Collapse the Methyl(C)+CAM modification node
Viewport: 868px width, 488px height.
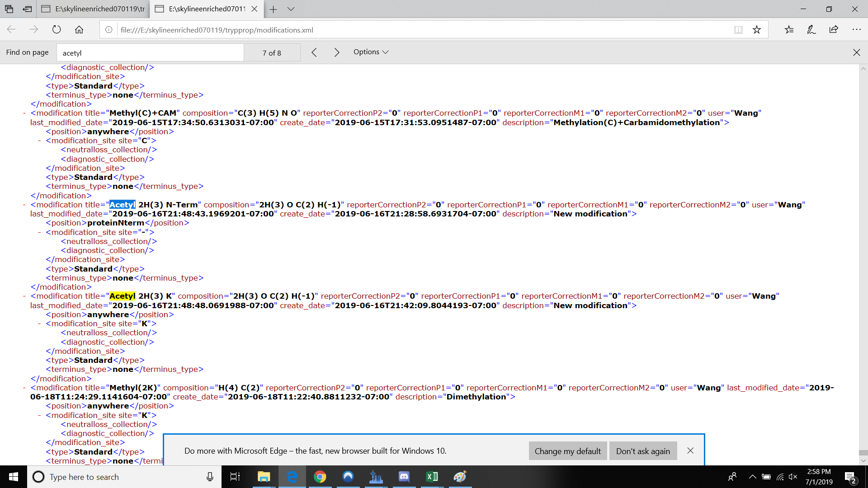click(24, 113)
